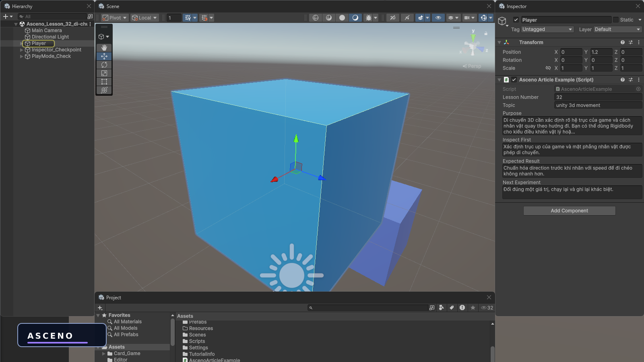The image size is (644, 362).
Task: Toggle Scene visibility eye icon
Action: point(438,18)
